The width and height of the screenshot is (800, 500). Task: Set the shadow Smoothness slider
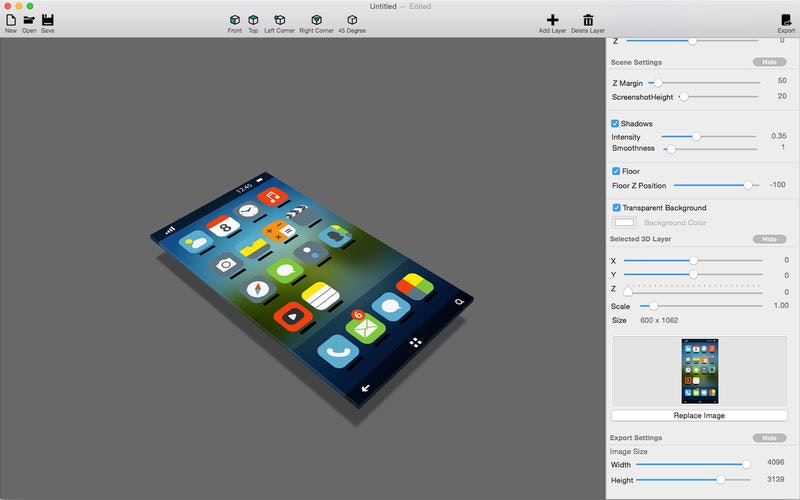710,149
